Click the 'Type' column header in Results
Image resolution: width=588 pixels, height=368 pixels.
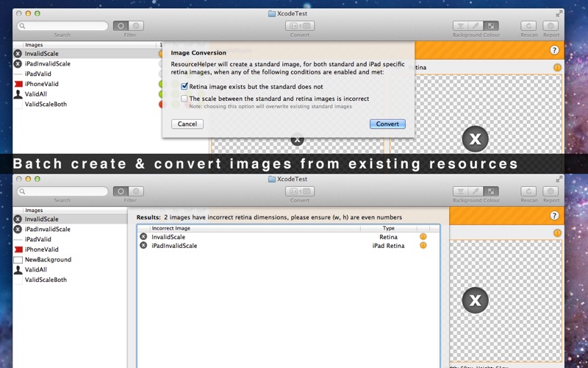pos(388,228)
